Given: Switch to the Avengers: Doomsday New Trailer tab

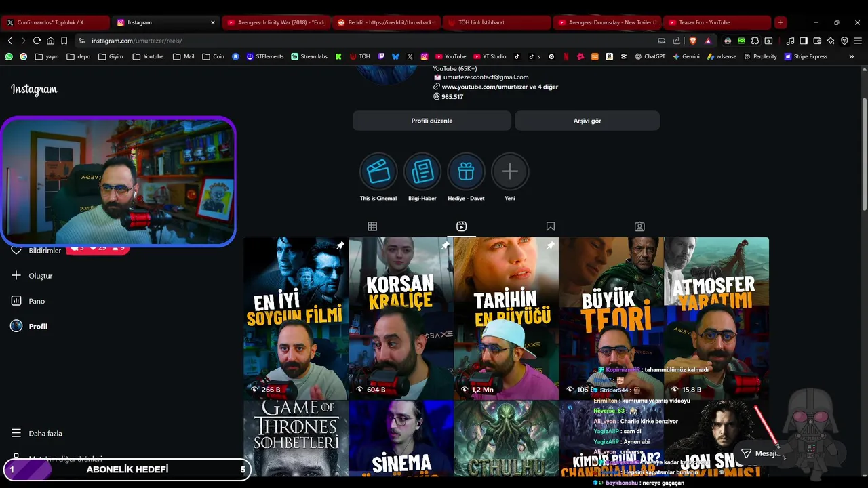Looking at the screenshot, I should [x=608, y=22].
